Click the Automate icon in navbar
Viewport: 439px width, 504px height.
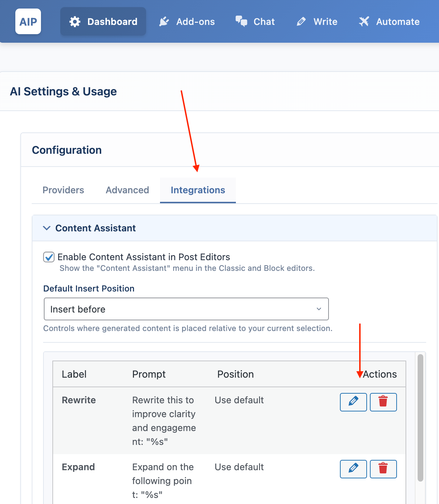(364, 22)
